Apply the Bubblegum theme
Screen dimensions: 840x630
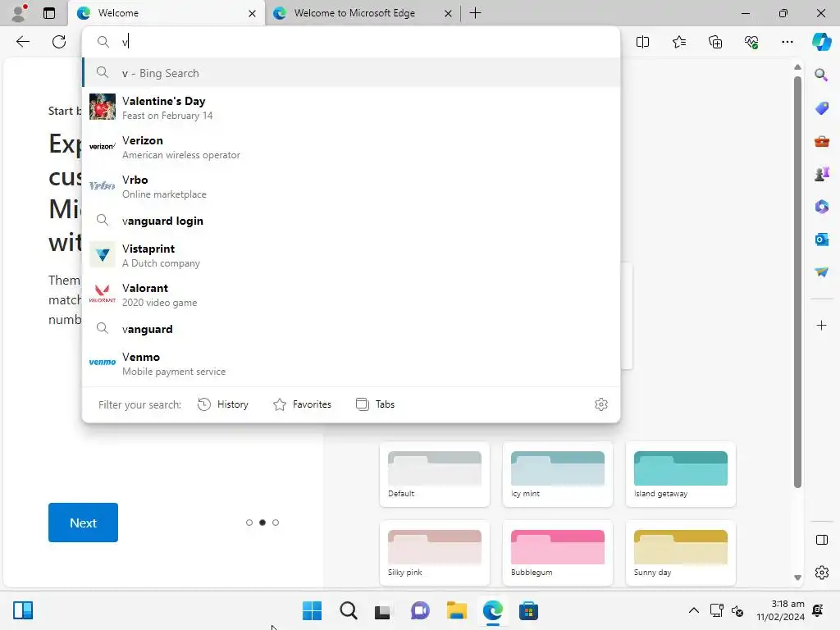[558, 554]
